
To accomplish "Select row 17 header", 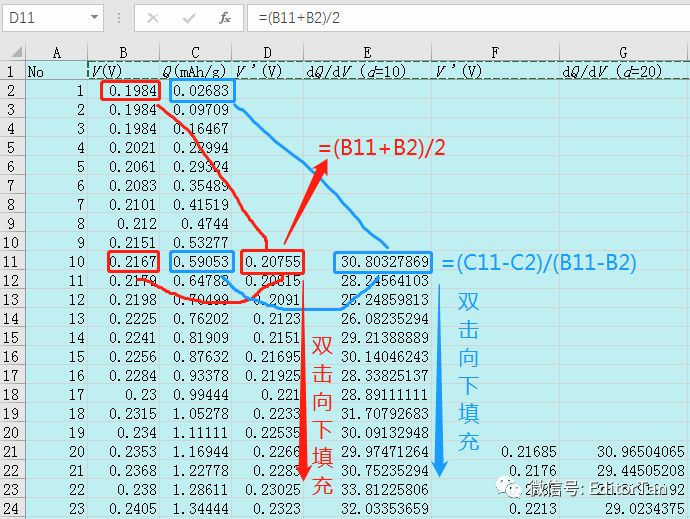I will click(x=12, y=376).
